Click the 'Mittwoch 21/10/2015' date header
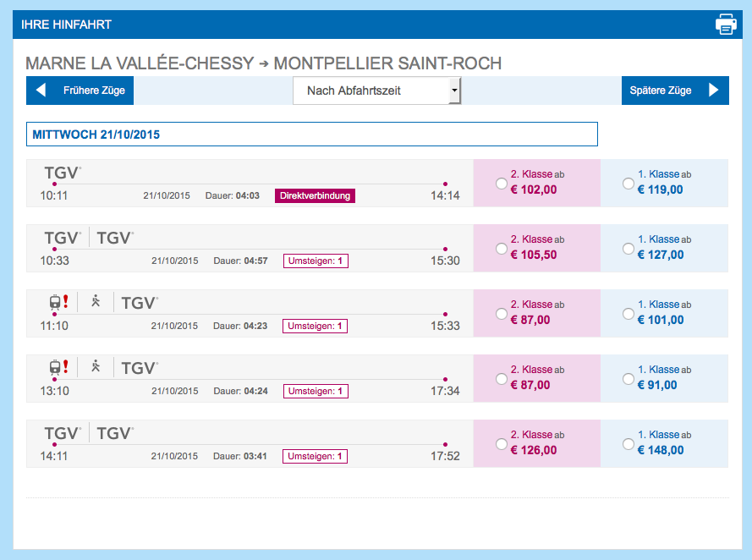The height and width of the screenshot is (560, 752). (311, 135)
